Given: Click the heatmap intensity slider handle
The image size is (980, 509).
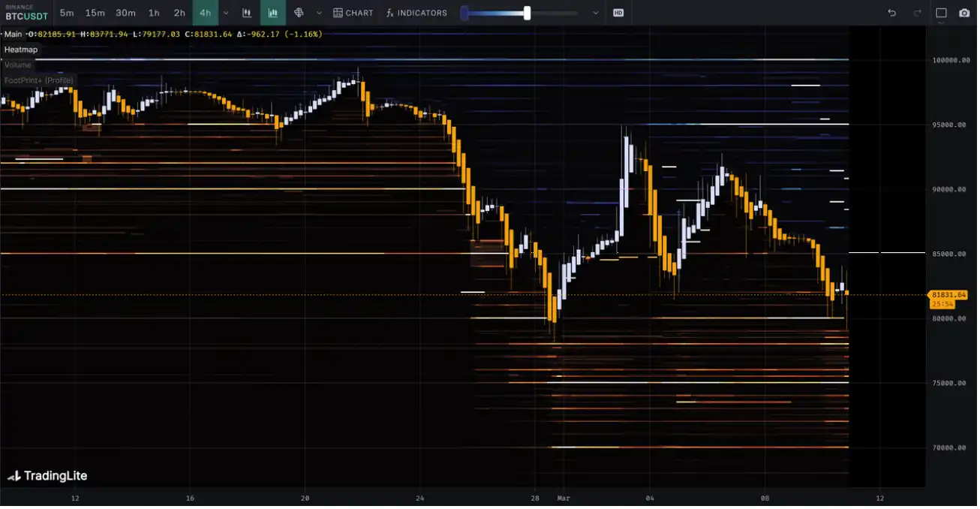Looking at the screenshot, I should (528, 13).
